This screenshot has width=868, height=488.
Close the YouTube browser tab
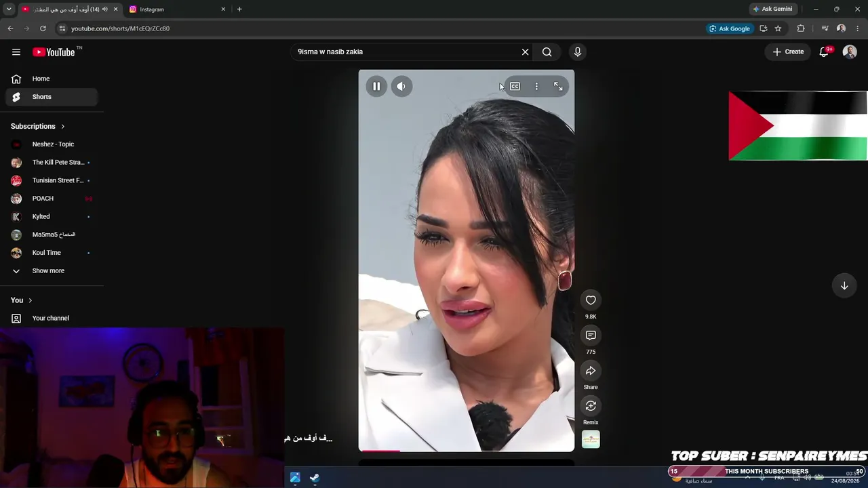point(115,9)
